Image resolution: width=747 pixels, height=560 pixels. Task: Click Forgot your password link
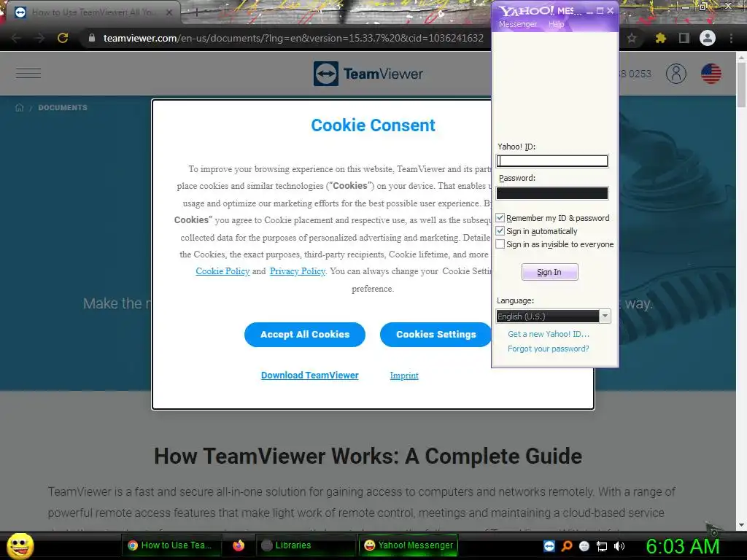tap(549, 349)
